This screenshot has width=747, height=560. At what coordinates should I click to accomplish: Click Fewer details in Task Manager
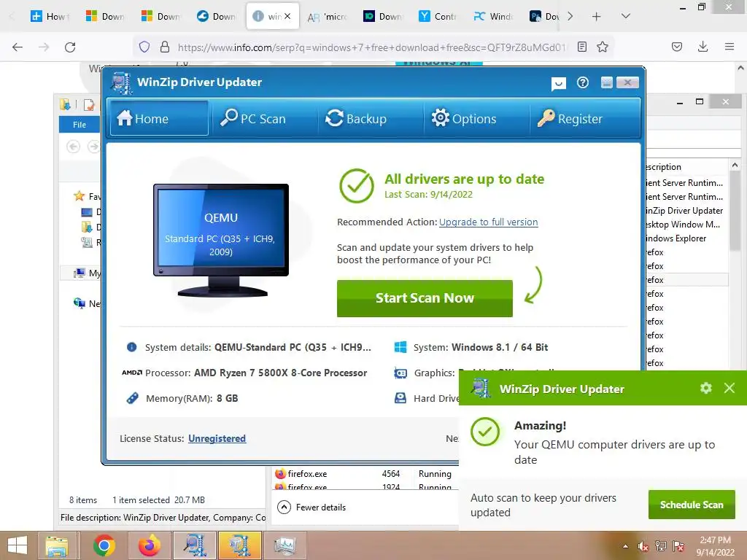click(311, 507)
